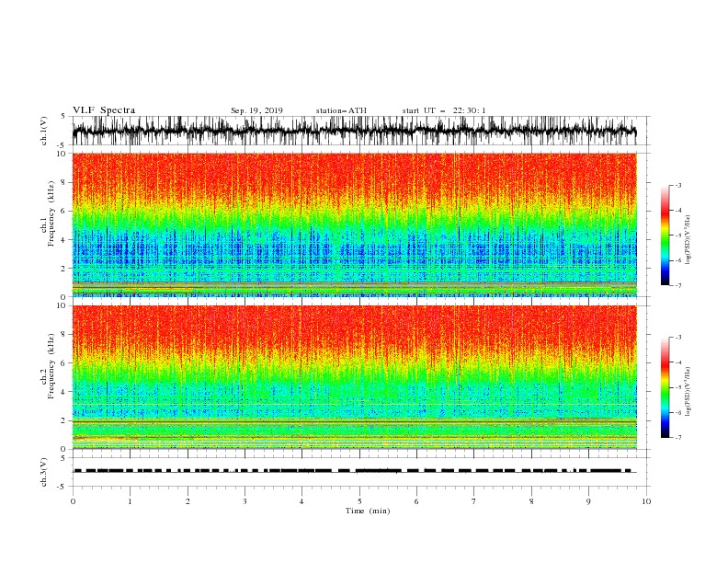The width and height of the screenshot is (728, 563).
Task: Click the ch.3 black pulse trace
Action: click(x=355, y=471)
